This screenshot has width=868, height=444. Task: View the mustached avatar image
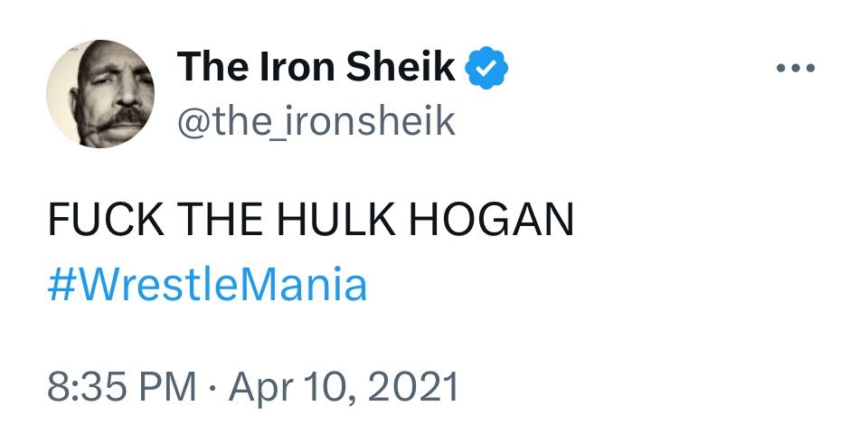99,93
